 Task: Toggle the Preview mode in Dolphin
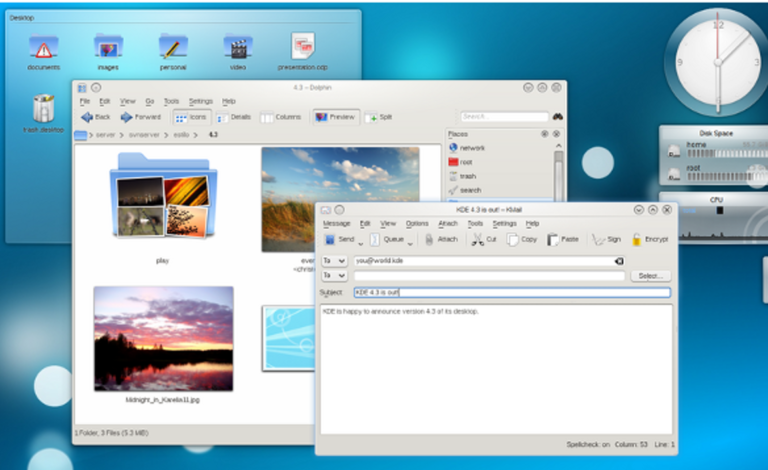click(334, 117)
